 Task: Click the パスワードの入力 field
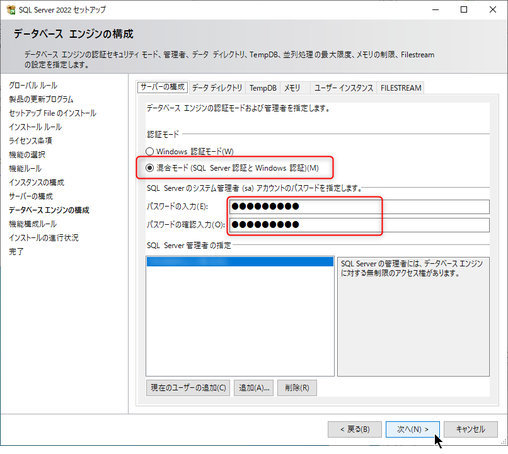(x=359, y=206)
